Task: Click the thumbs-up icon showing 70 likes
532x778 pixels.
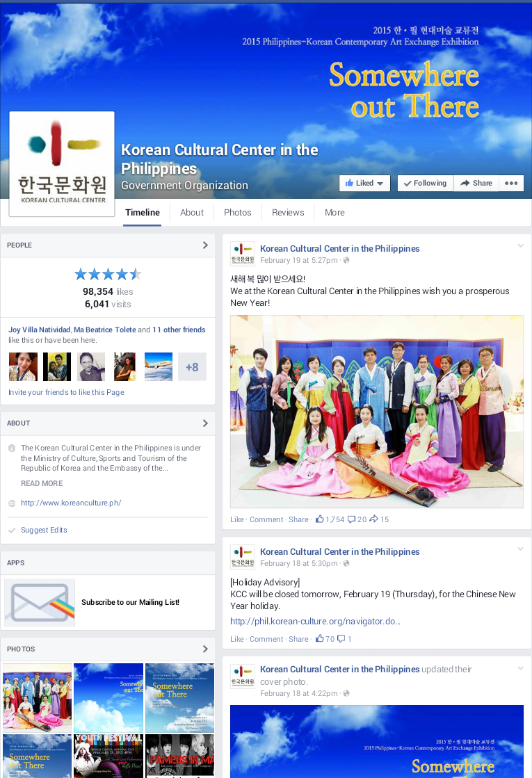Action: pyautogui.click(x=320, y=638)
